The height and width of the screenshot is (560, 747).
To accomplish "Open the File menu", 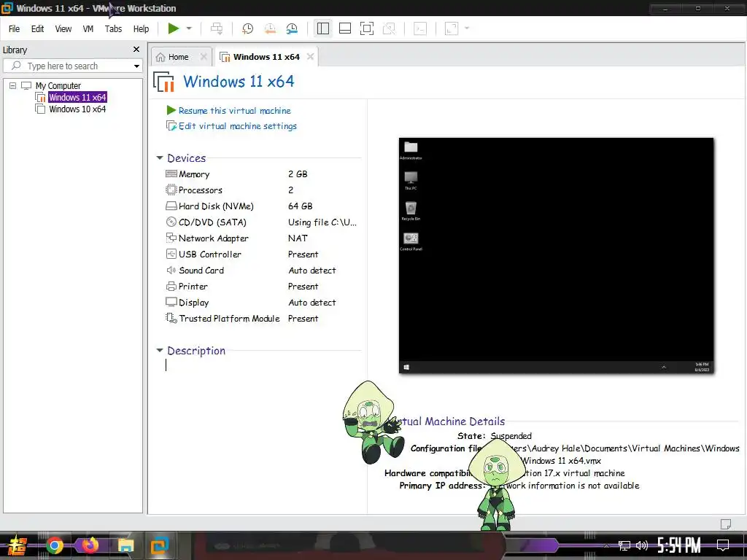I will (15, 29).
